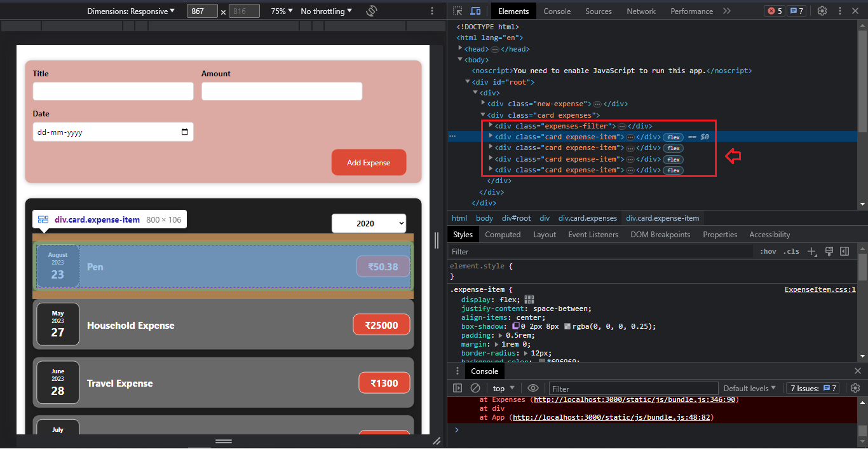Activate the element inspector picker icon
Screen dimensions: 868x449
coord(458,11)
